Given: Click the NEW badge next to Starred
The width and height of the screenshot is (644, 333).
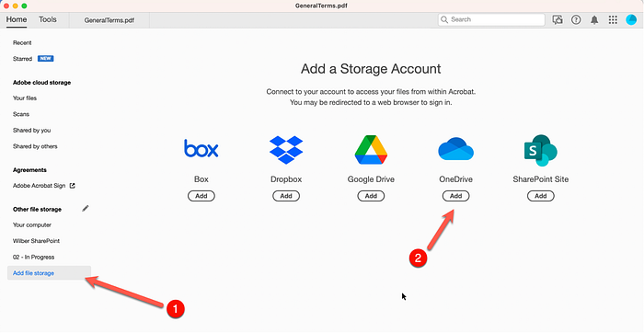Looking at the screenshot, I should click(46, 59).
